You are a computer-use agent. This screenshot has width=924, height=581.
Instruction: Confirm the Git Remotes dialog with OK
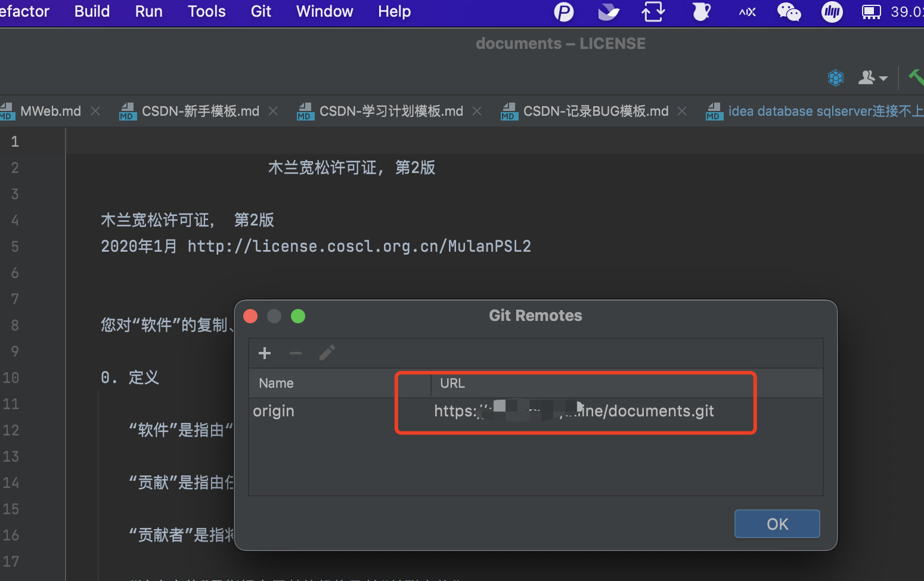[x=777, y=524]
